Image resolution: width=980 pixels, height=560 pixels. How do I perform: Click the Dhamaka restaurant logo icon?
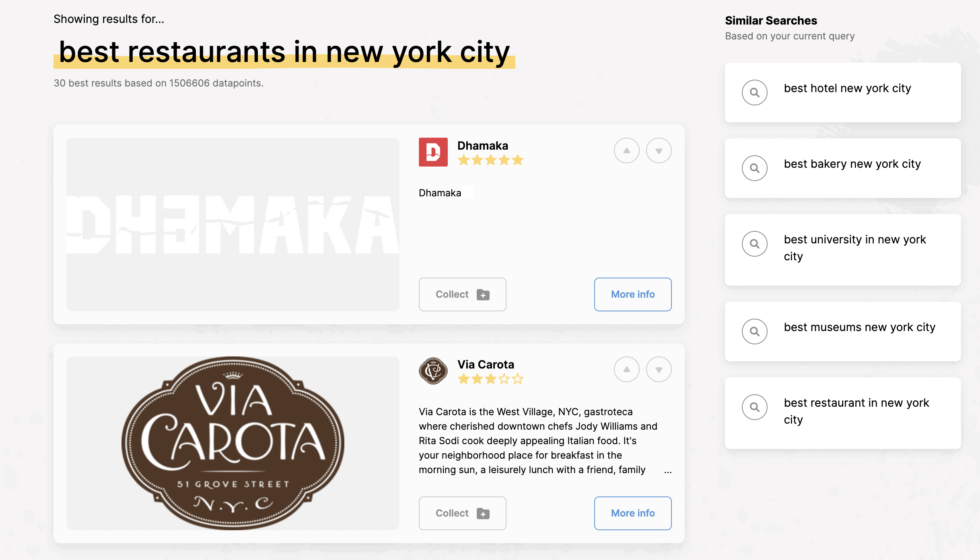[433, 151]
